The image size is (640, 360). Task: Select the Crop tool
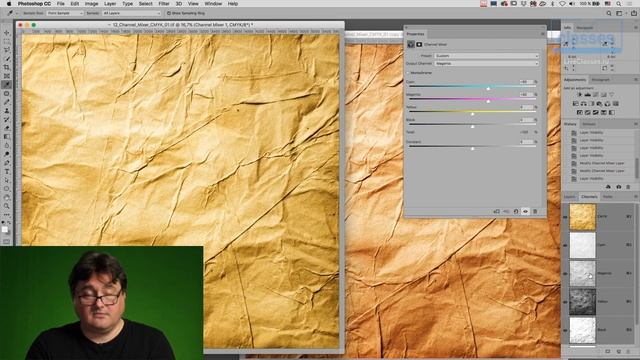[7, 67]
